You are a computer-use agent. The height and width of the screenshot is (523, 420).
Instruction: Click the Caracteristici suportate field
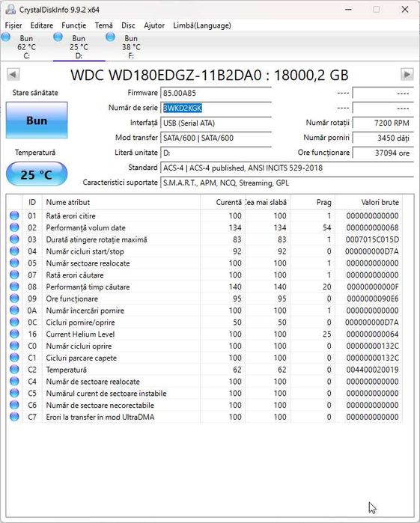pyautogui.click(x=287, y=183)
